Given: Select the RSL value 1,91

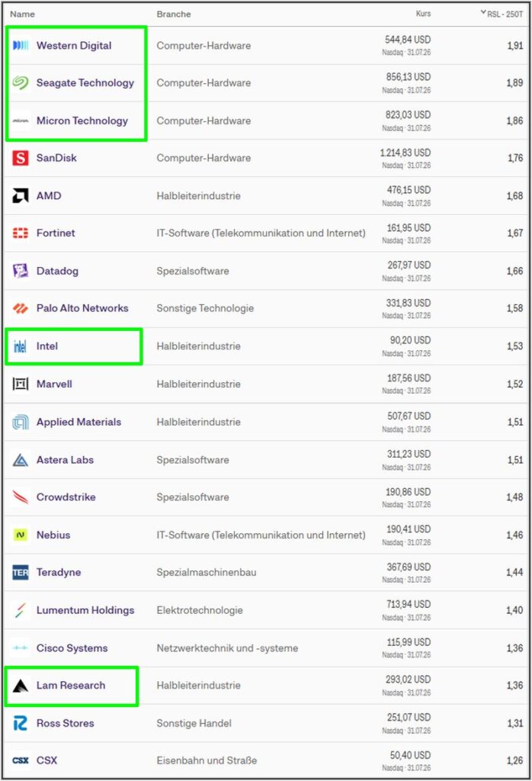Looking at the screenshot, I should tap(515, 45).
